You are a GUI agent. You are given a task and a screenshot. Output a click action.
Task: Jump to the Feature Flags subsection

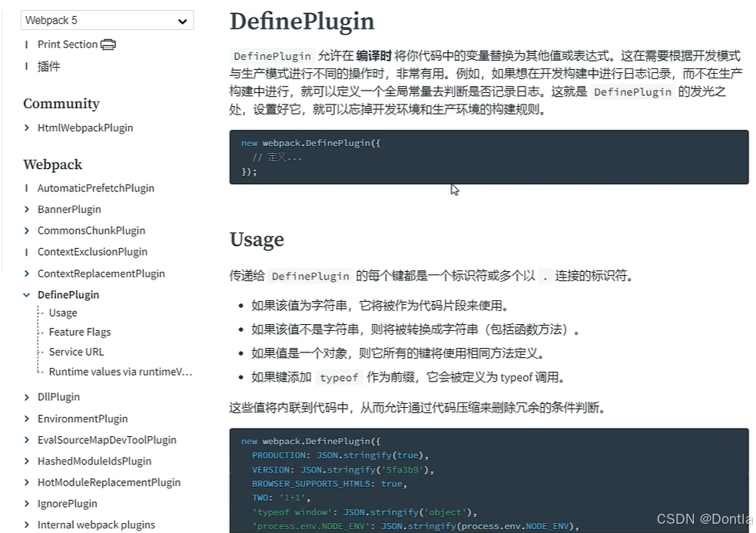click(80, 332)
